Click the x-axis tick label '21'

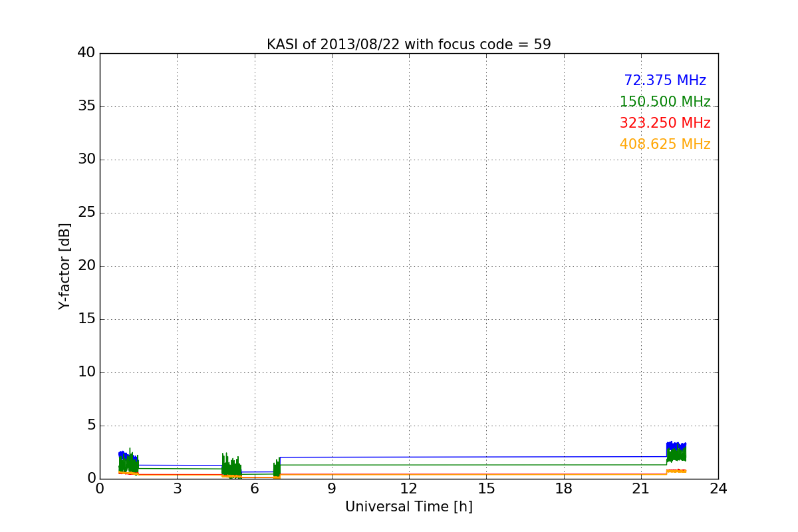[x=641, y=489]
